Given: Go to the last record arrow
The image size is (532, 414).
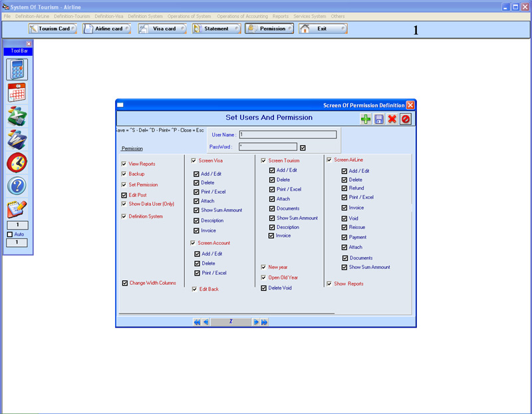Looking at the screenshot, I should [x=265, y=322].
